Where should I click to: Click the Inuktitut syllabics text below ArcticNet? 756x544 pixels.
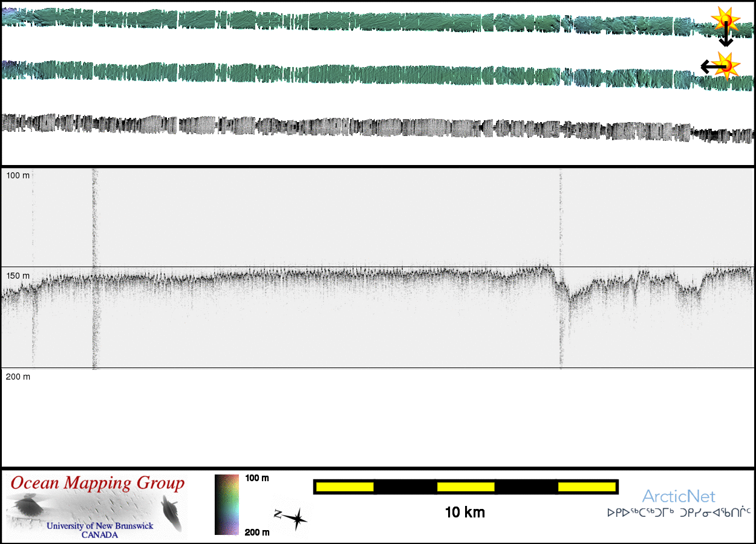(679, 513)
